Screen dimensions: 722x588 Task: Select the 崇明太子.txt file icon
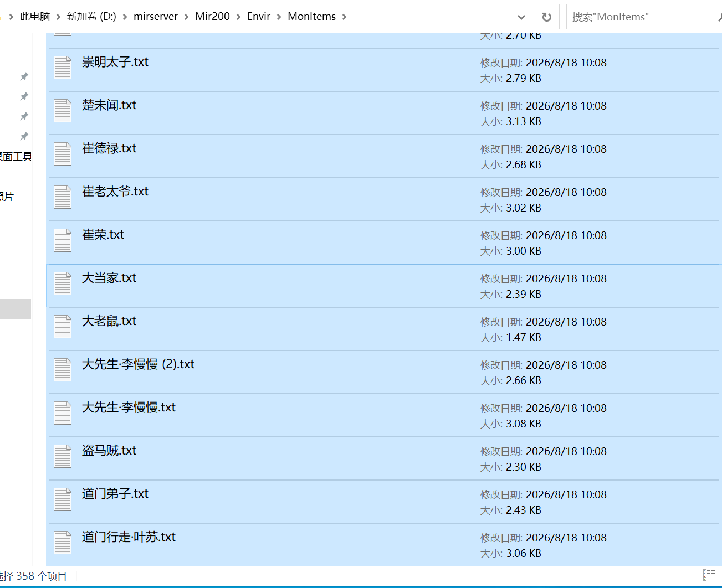tap(63, 68)
